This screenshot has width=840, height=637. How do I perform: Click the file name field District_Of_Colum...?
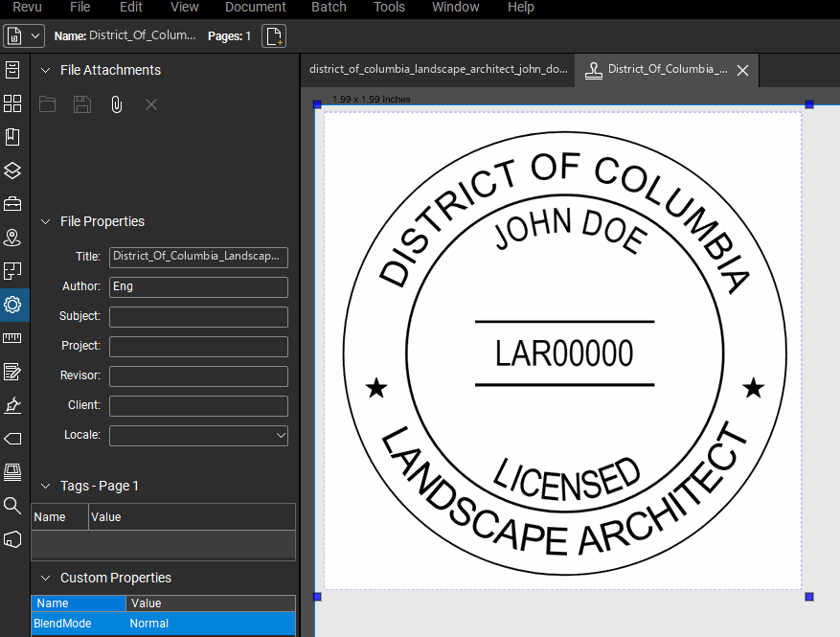click(x=143, y=35)
